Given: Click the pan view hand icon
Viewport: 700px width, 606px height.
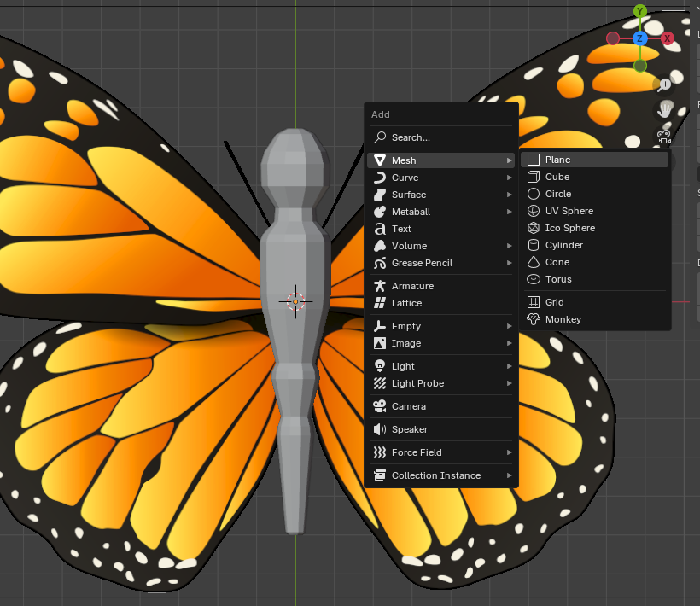Looking at the screenshot, I should pos(664,110).
